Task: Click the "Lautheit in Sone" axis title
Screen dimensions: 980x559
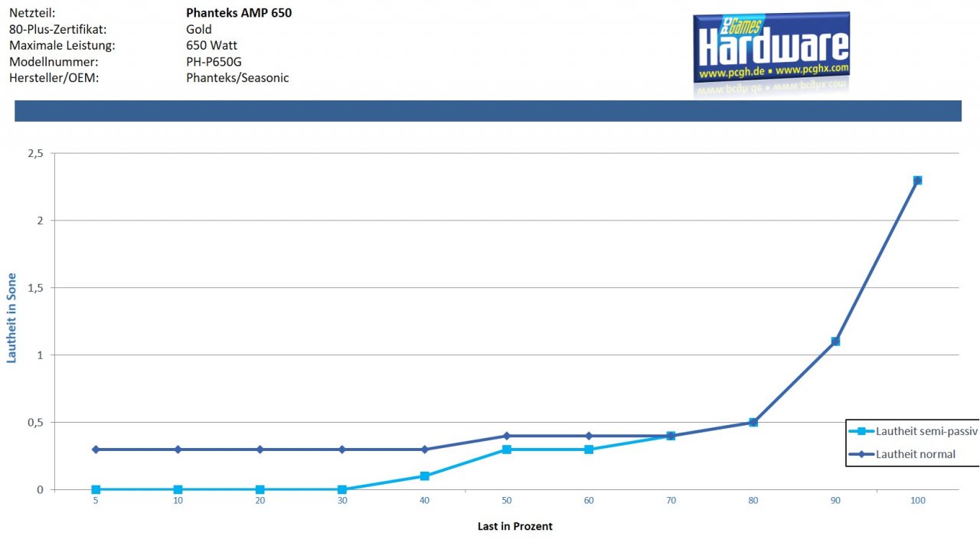Action: click(x=12, y=319)
